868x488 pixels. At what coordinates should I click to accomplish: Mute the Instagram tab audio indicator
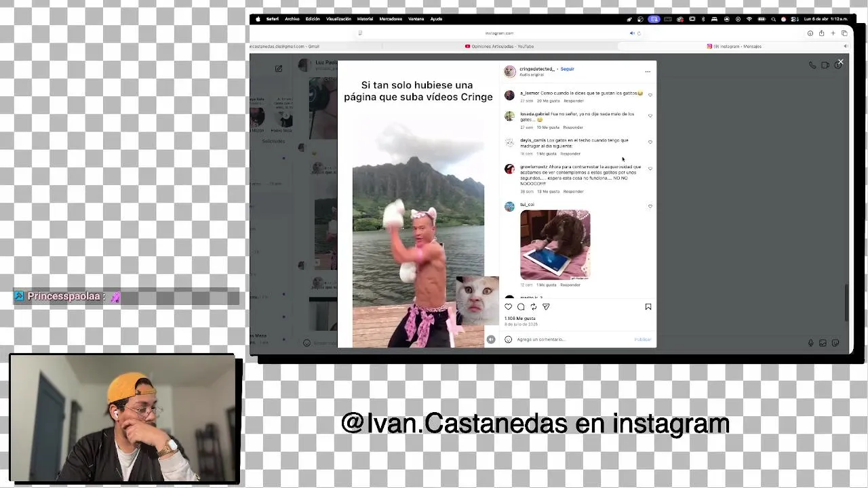click(x=845, y=46)
